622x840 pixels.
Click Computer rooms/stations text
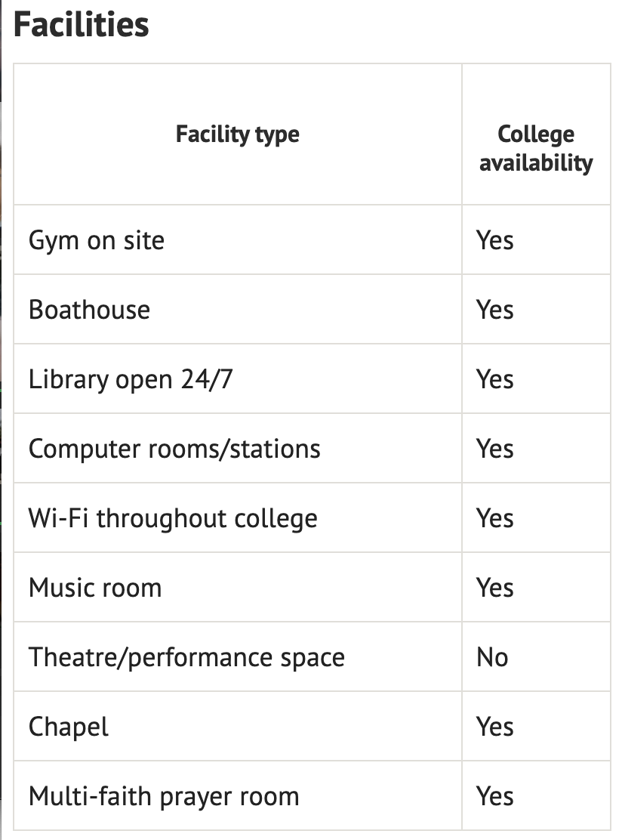[174, 449]
